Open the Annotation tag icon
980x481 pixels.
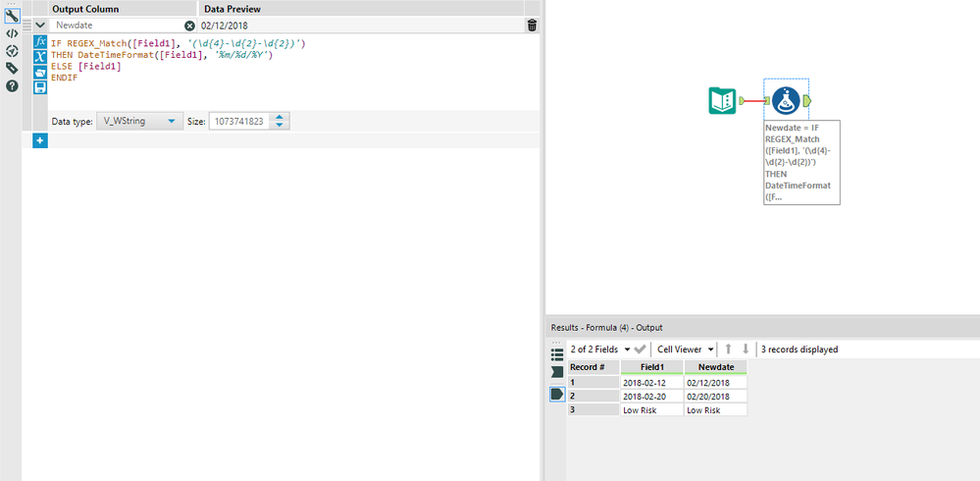12,68
